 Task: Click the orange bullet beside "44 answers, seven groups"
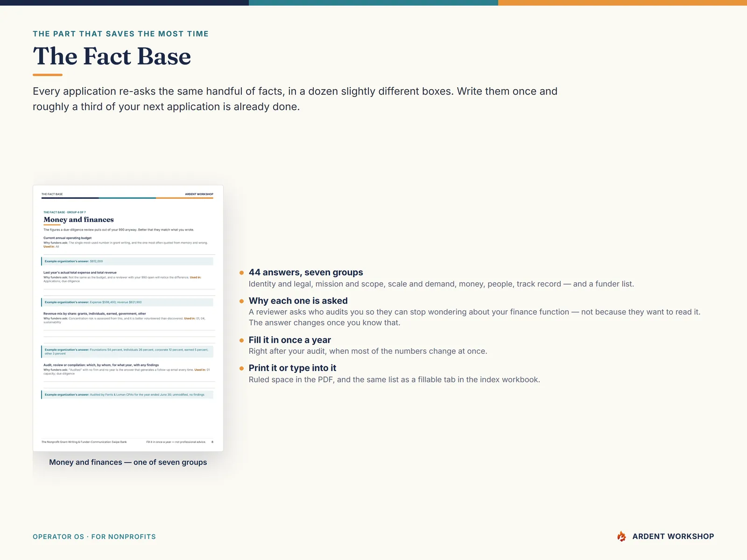(x=241, y=273)
